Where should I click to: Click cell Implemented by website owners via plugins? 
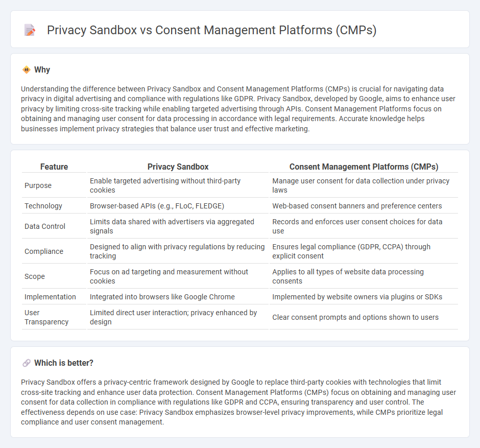[364, 297]
